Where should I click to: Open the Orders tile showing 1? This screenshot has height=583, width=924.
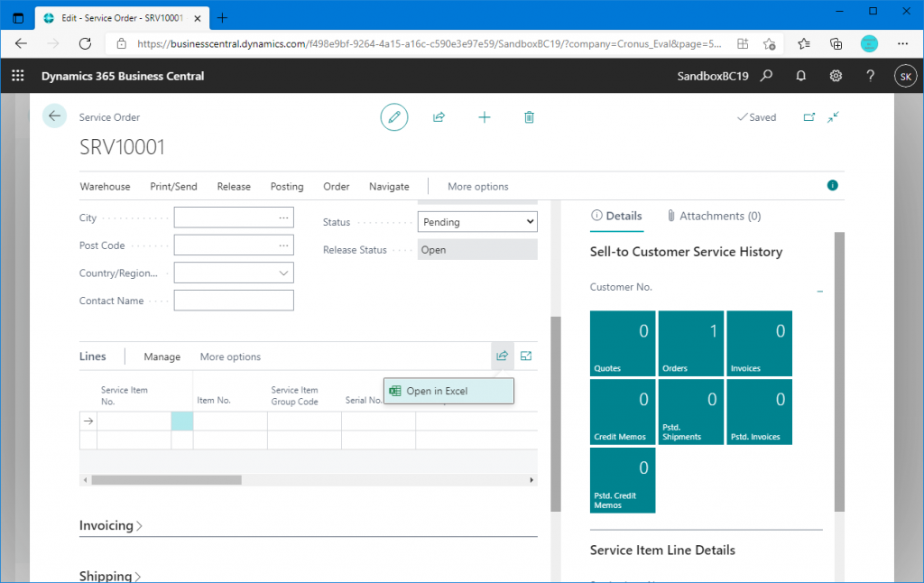tap(691, 344)
